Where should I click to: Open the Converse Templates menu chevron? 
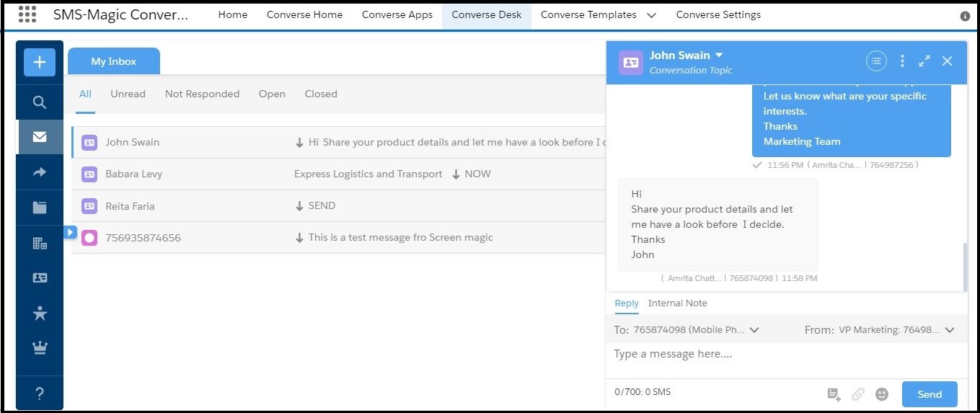(x=651, y=15)
